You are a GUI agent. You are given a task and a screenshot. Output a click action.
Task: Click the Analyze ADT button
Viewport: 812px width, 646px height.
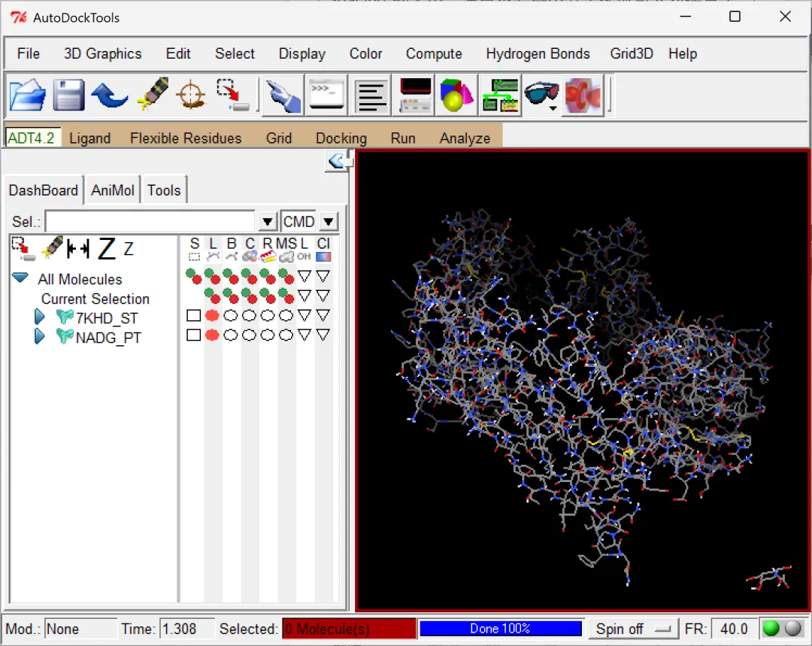[x=465, y=138]
